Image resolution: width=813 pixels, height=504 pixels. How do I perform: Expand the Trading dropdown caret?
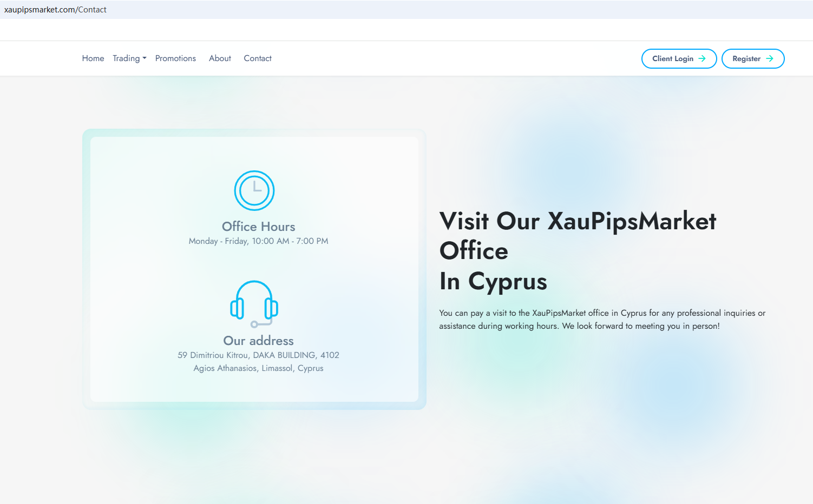click(145, 58)
